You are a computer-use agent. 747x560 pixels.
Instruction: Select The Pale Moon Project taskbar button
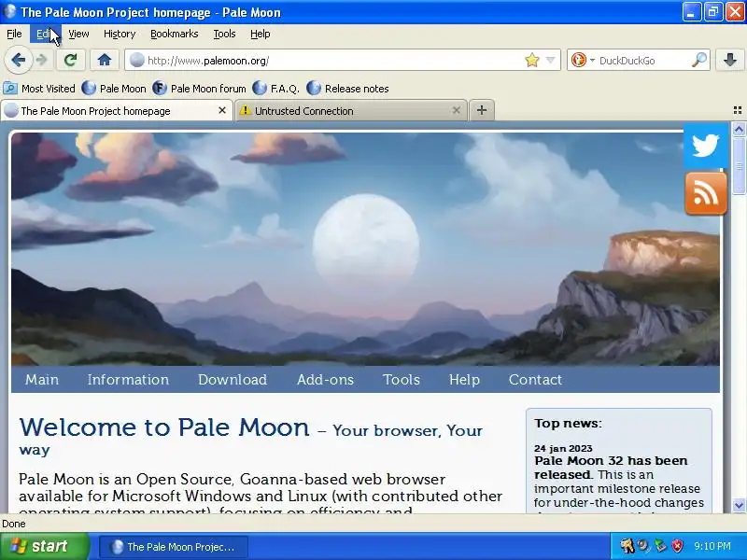174,547
